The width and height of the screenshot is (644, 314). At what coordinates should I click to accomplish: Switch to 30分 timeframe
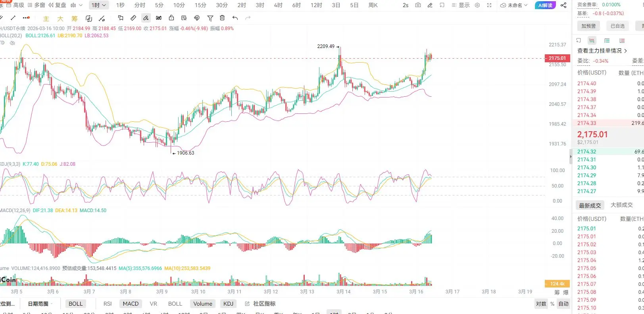click(x=222, y=5)
